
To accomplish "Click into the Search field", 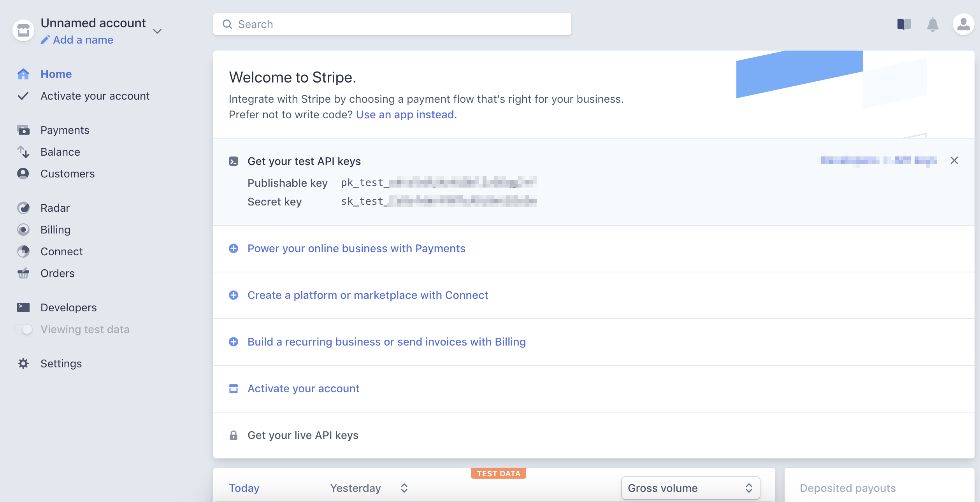I will pyautogui.click(x=392, y=24).
